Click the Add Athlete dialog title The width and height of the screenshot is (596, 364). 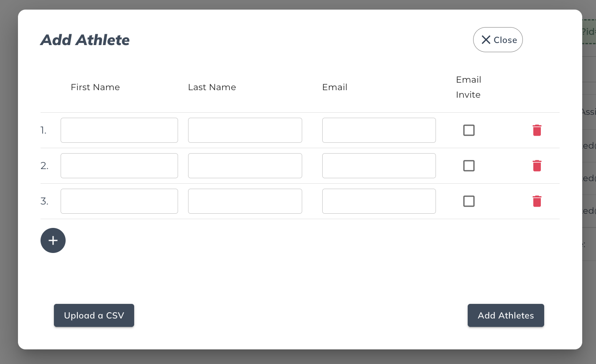click(85, 40)
